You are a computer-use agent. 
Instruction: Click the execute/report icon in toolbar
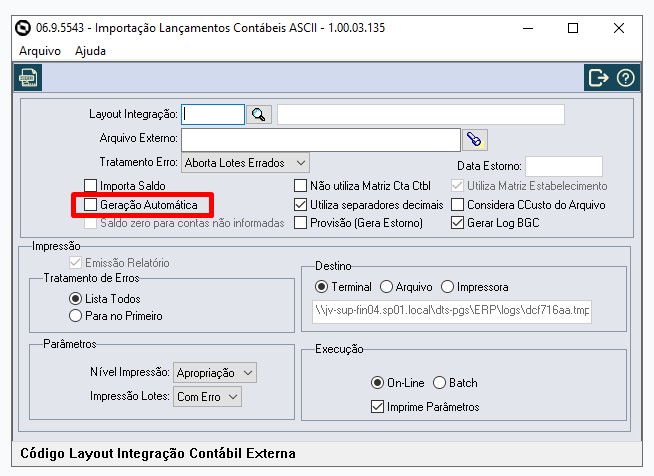coord(28,78)
